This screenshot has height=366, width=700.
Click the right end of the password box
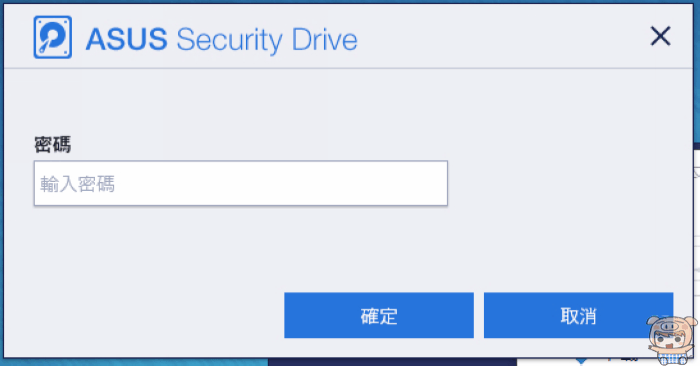pyautogui.click(x=429, y=183)
